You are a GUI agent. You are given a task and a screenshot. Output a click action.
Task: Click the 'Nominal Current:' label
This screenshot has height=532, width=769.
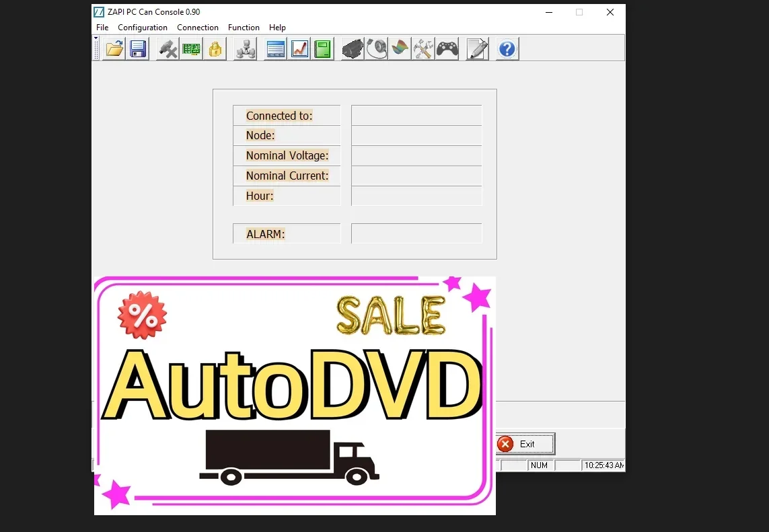[287, 176]
